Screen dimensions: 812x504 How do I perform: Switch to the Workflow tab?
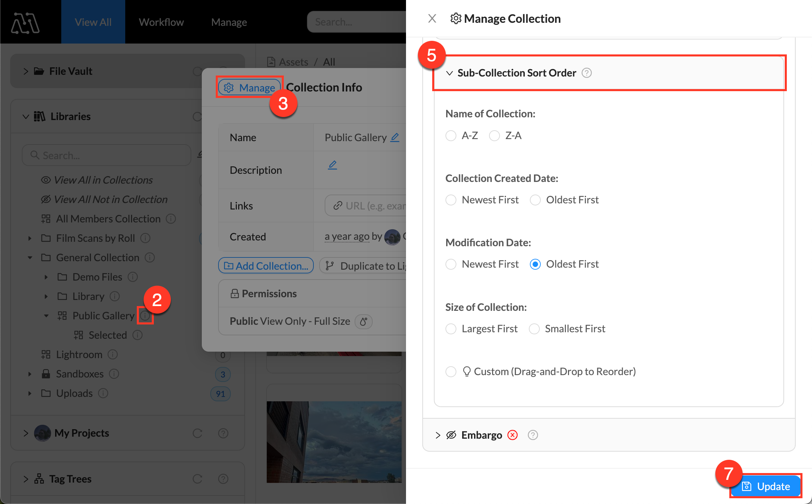pos(161,22)
